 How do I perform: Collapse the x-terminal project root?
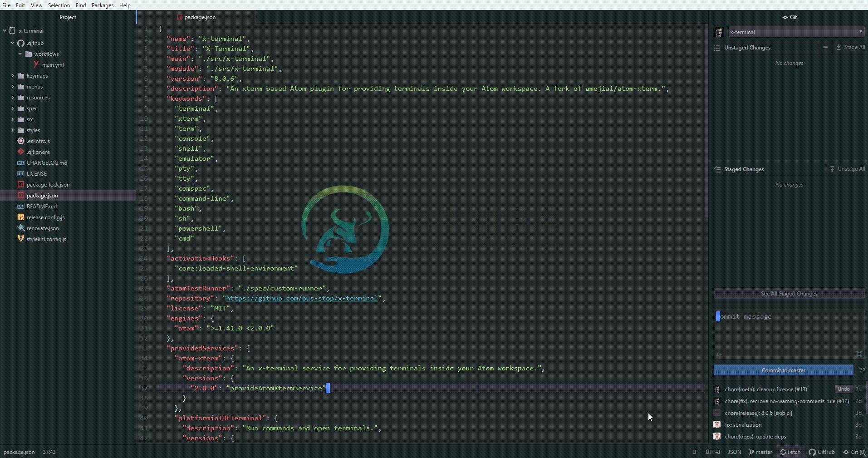pyautogui.click(x=5, y=31)
